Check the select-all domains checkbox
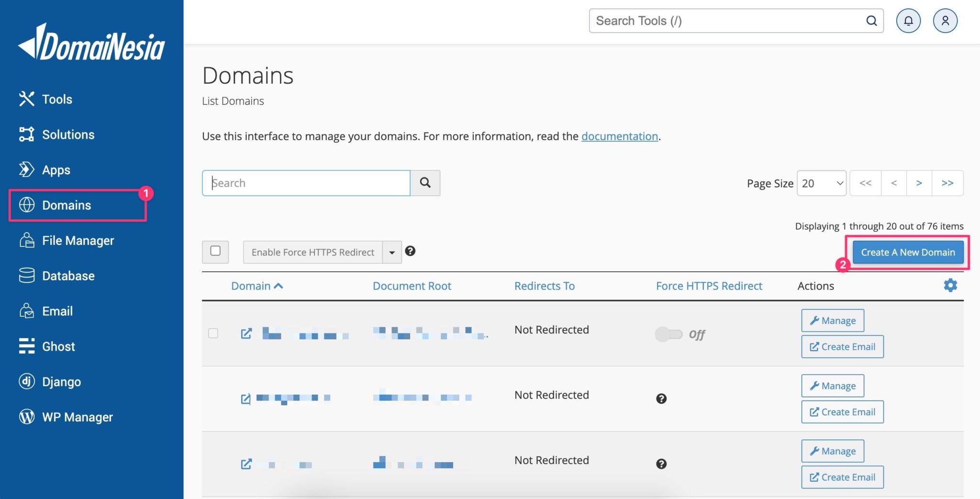The width and height of the screenshot is (980, 499). tap(215, 251)
